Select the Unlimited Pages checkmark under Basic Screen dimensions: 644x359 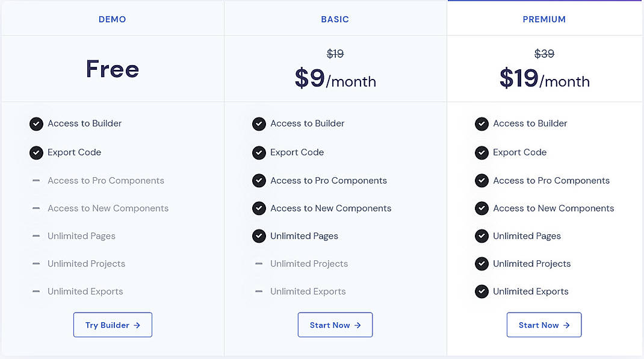pyautogui.click(x=259, y=236)
